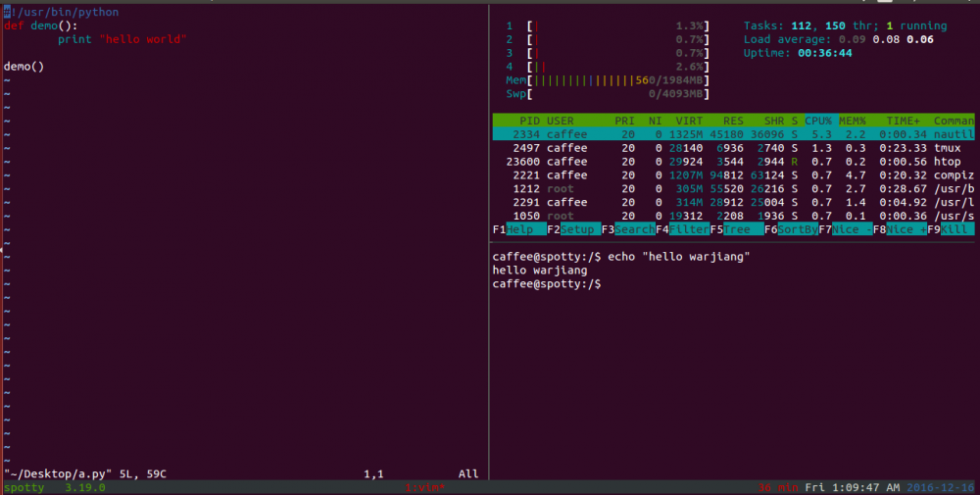Screen dimensions: 980x495
Task: Click the SHR column header in htop
Action: (774, 121)
